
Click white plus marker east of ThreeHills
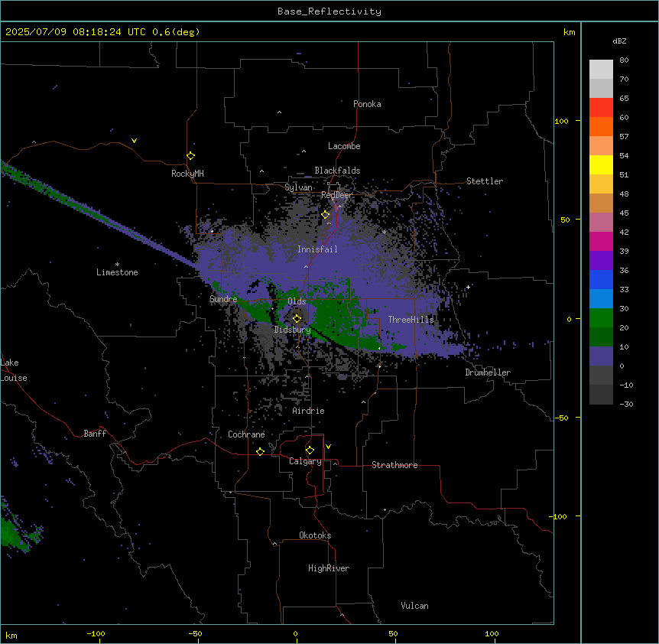click(x=468, y=287)
